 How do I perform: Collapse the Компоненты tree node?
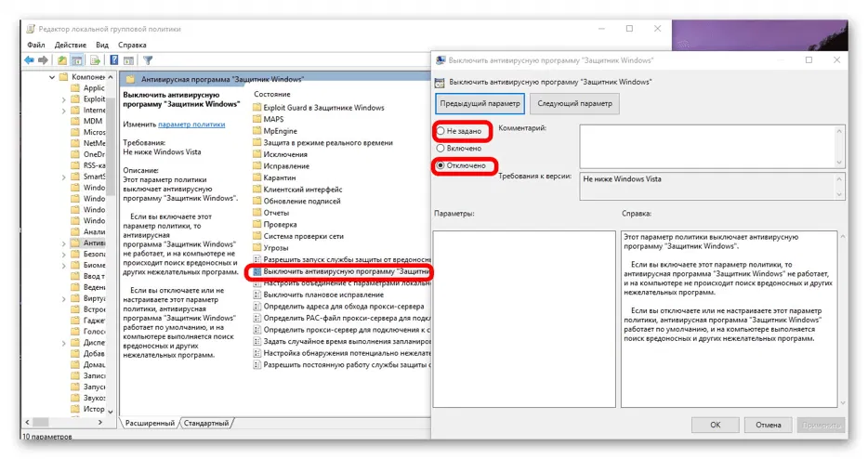pos(52,77)
